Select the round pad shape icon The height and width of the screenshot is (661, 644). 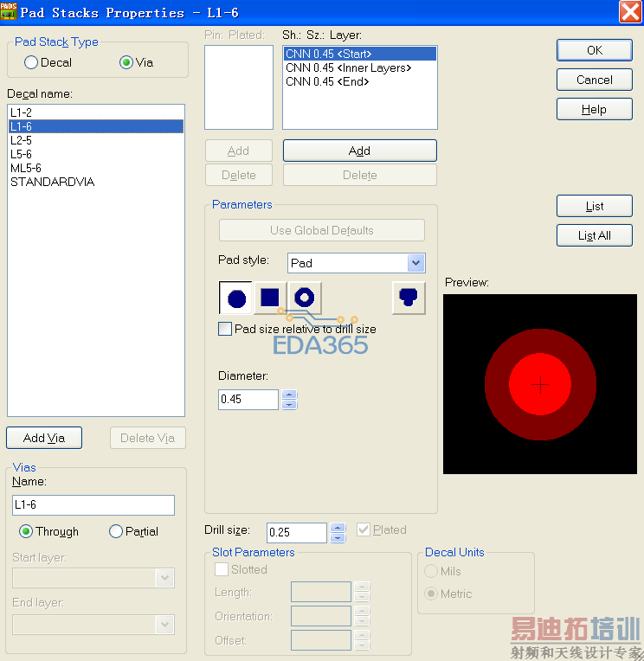[235, 298]
